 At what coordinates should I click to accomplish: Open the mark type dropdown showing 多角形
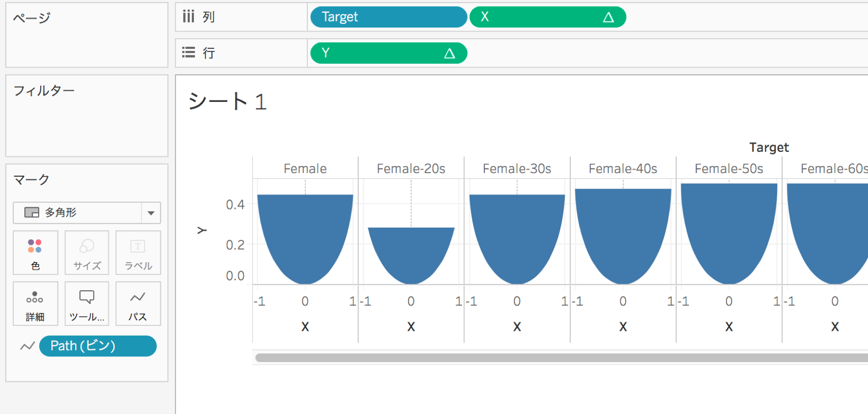point(86,213)
